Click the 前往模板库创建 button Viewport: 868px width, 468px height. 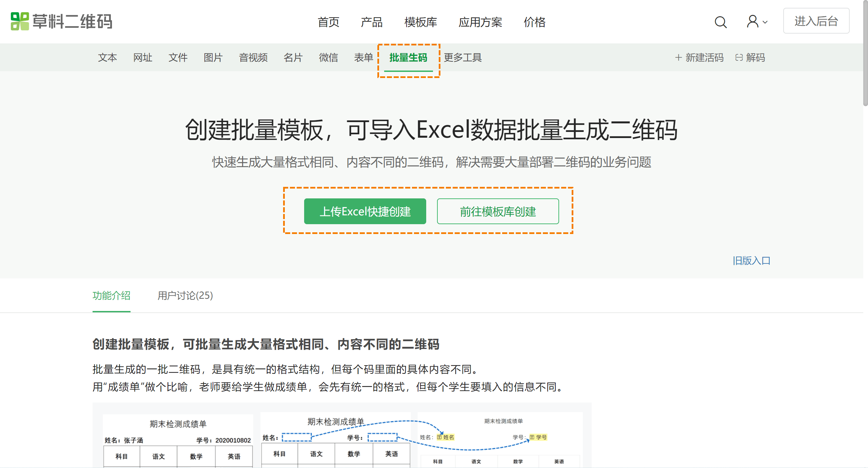[x=498, y=211]
